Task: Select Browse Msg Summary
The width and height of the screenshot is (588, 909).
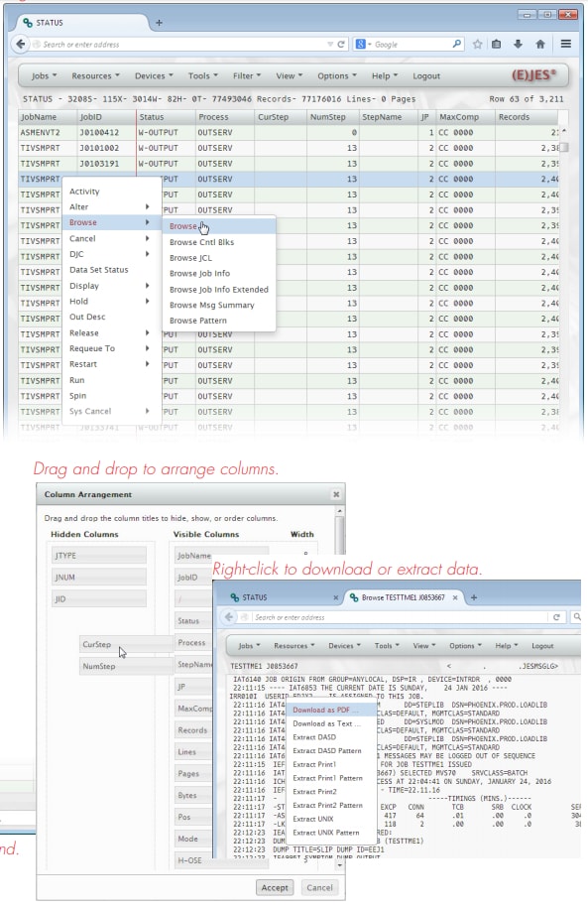Action: tap(219, 305)
